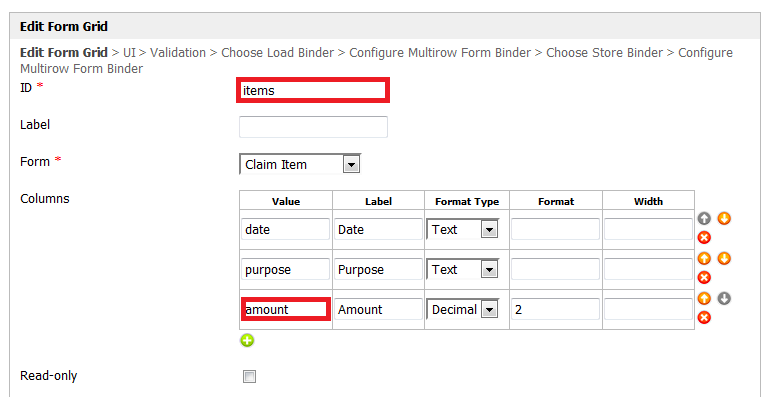
Task: Toggle the Read-only checkbox
Action: click(x=249, y=376)
